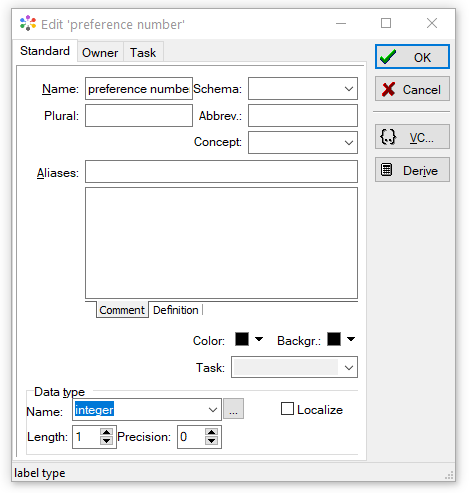This screenshot has height=493, width=470.
Task: Open the Definition tab below text area
Action: click(176, 310)
